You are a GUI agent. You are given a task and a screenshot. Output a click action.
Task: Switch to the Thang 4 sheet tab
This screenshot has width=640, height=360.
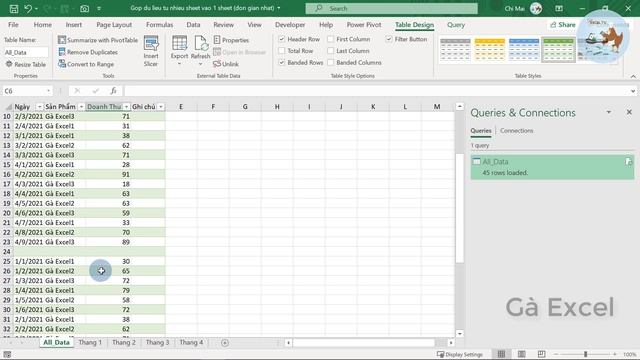click(x=191, y=342)
